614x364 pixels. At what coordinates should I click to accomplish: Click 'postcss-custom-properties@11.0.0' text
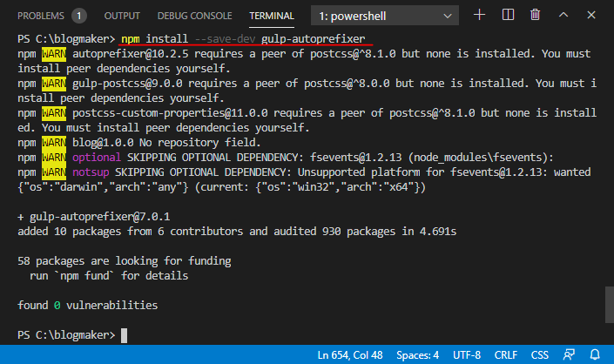[170, 113]
